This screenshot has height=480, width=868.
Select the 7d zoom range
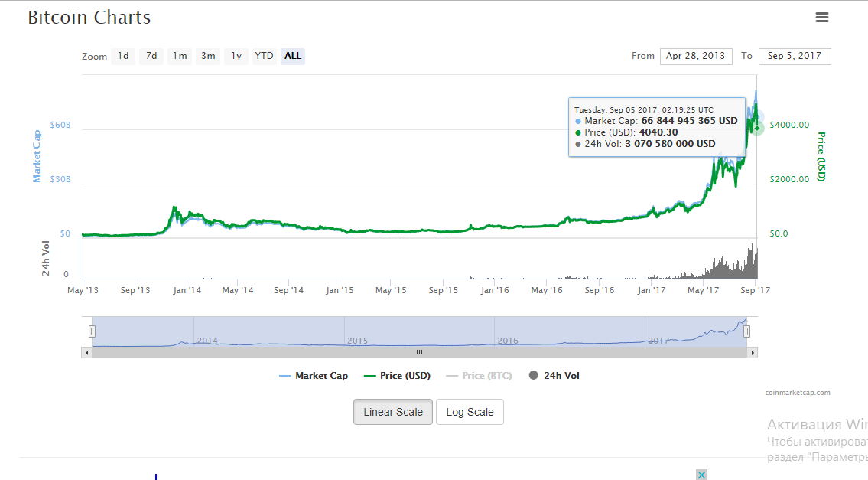pos(151,56)
